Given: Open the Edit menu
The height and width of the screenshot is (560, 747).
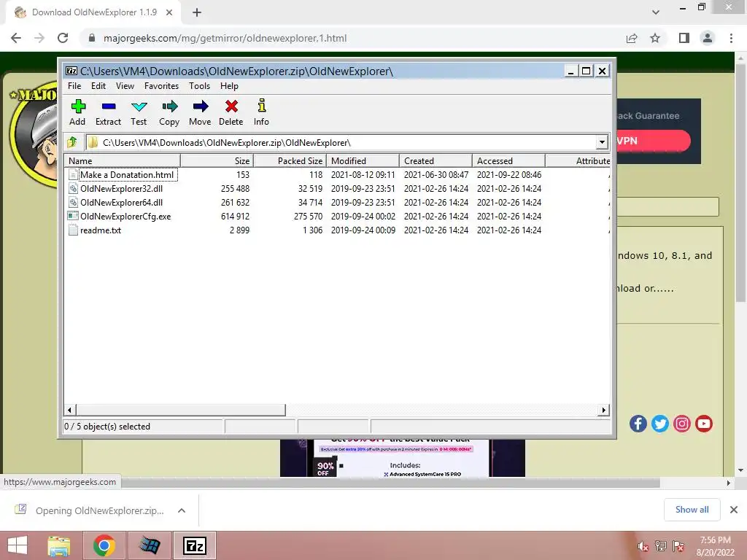Looking at the screenshot, I should click(x=98, y=86).
